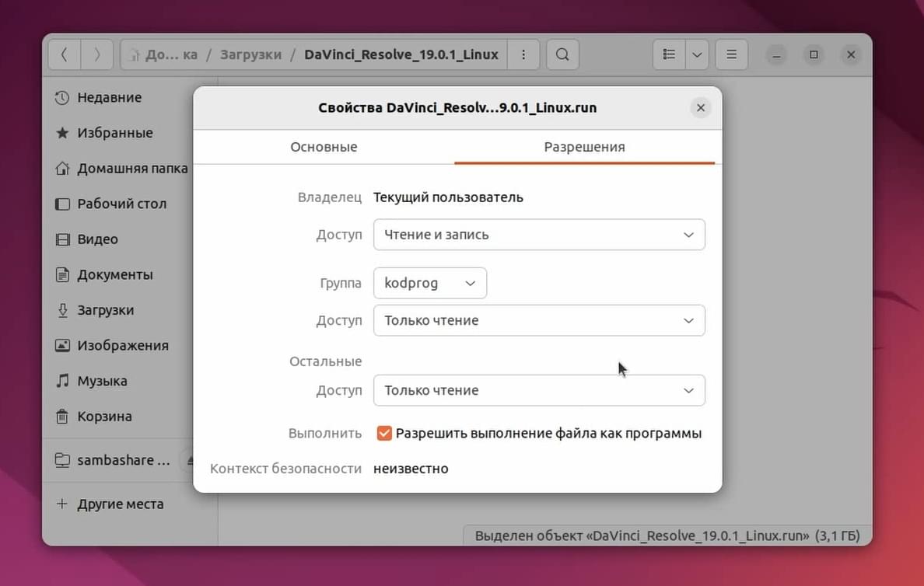The image size is (924, 586).
Task: Go forward with the right arrow button
Action: (x=96, y=54)
